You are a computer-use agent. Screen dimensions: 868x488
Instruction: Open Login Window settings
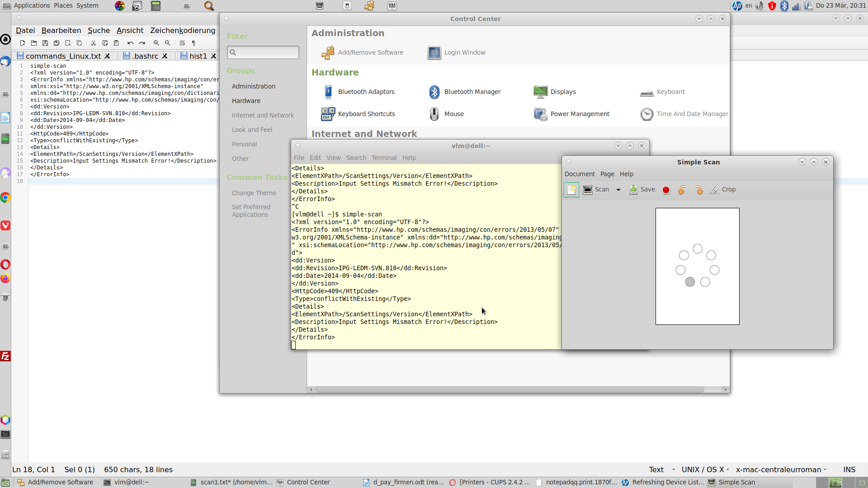[457, 52]
